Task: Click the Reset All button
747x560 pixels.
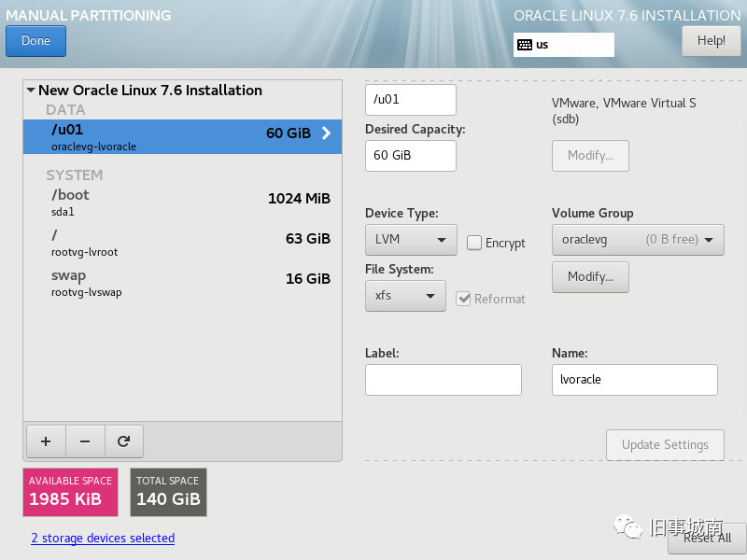Action: click(707, 539)
